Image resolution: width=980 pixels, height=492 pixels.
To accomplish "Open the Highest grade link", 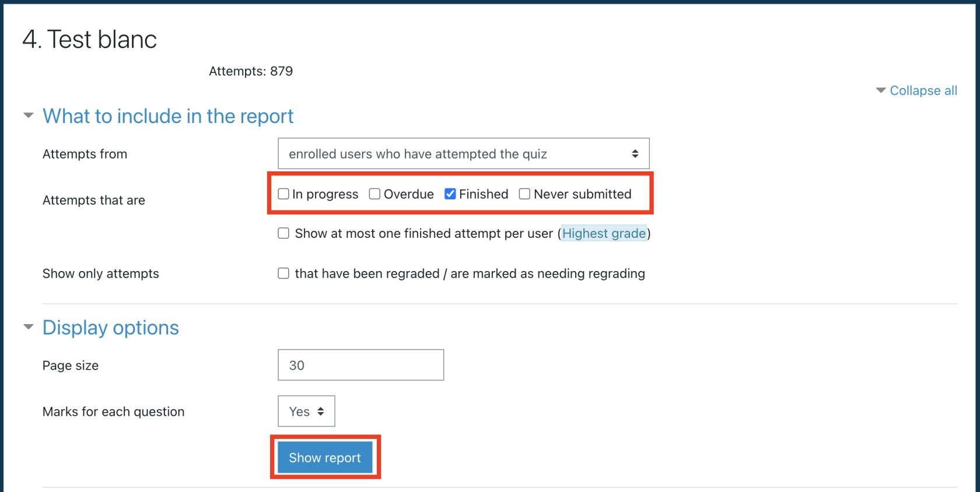I will click(604, 233).
